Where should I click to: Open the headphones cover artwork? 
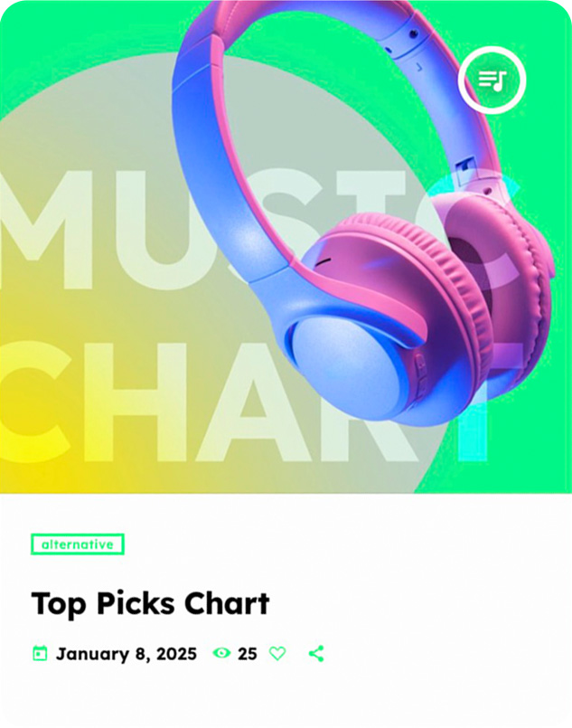tap(286, 247)
